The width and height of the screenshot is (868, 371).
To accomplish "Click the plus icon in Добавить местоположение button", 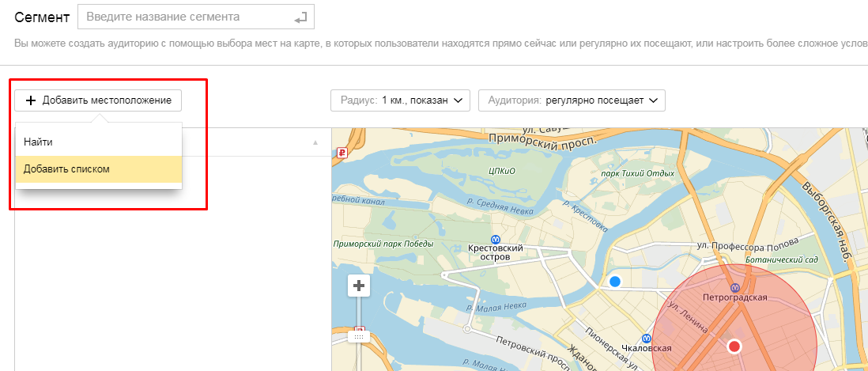I will (31, 100).
